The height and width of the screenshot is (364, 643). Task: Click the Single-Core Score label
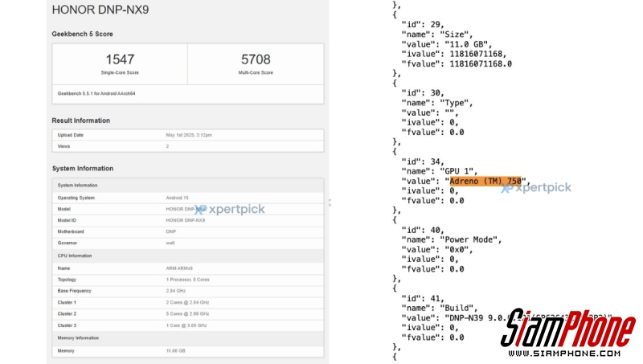pyautogui.click(x=120, y=72)
